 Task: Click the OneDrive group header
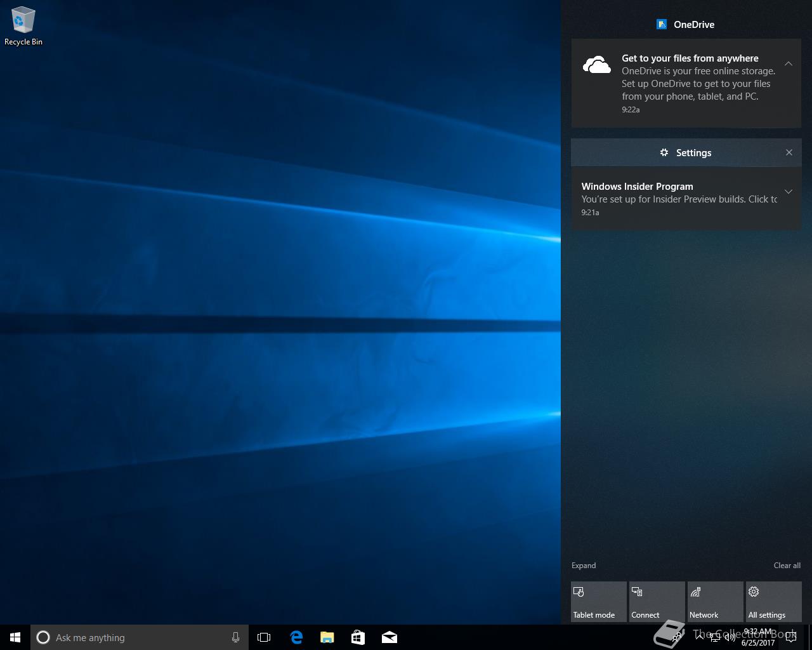(686, 24)
